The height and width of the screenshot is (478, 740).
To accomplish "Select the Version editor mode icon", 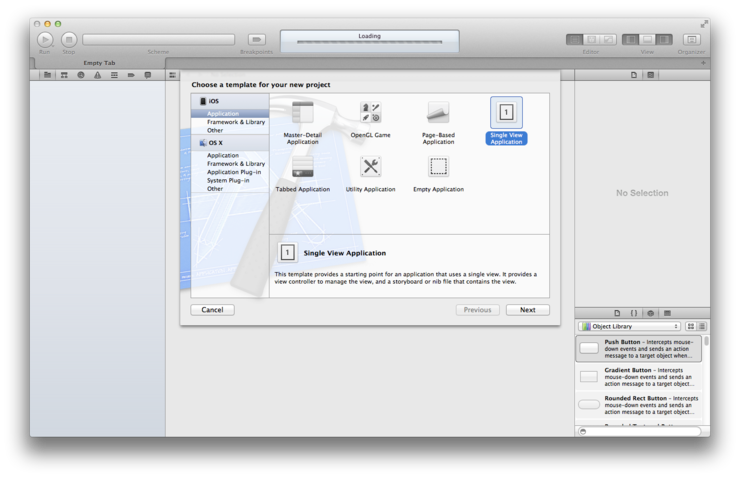I will (x=608, y=40).
